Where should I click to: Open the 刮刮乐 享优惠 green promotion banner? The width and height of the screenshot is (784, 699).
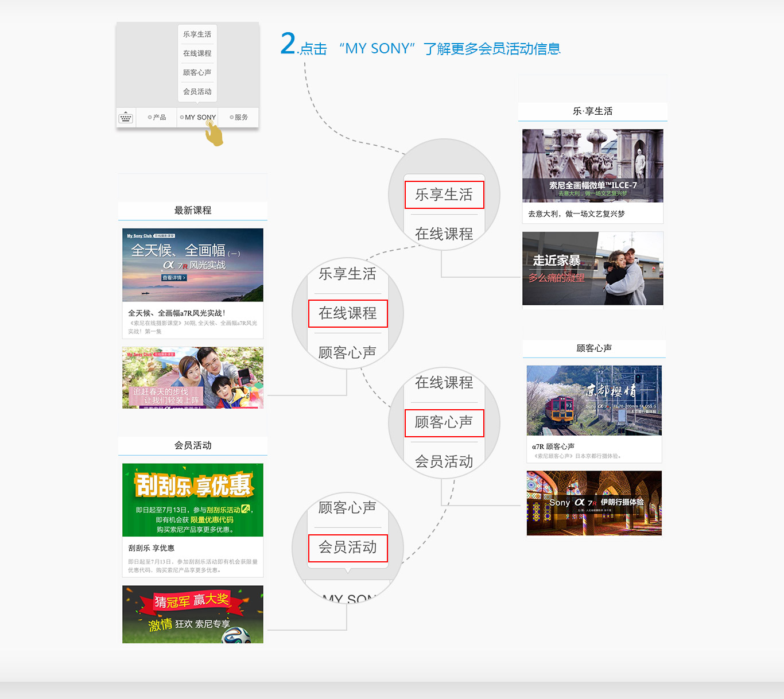pyautogui.click(x=193, y=500)
